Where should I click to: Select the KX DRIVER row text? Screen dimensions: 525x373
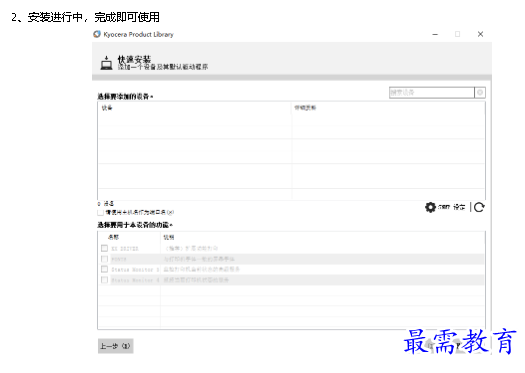pyautogui.click(x=125, y=248)
